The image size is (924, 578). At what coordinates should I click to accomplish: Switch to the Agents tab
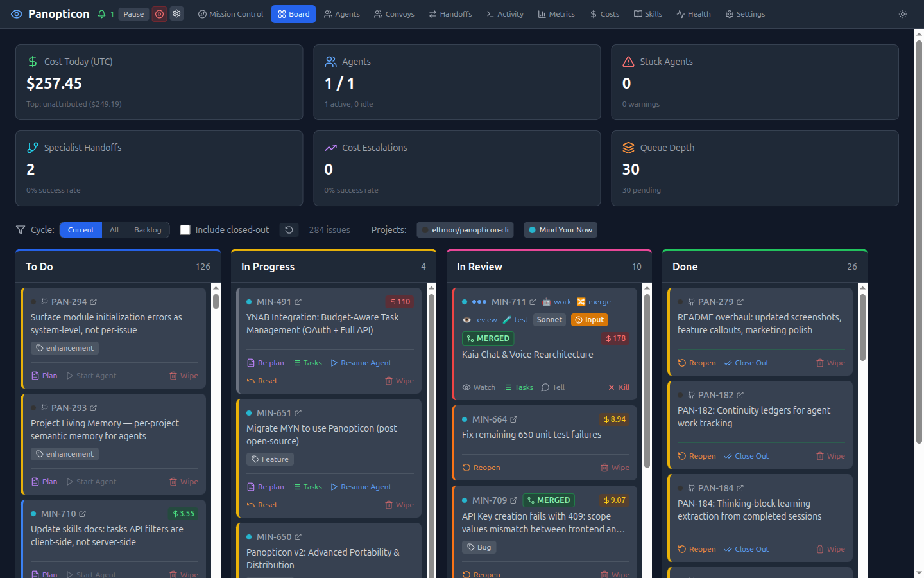point(341,13)
